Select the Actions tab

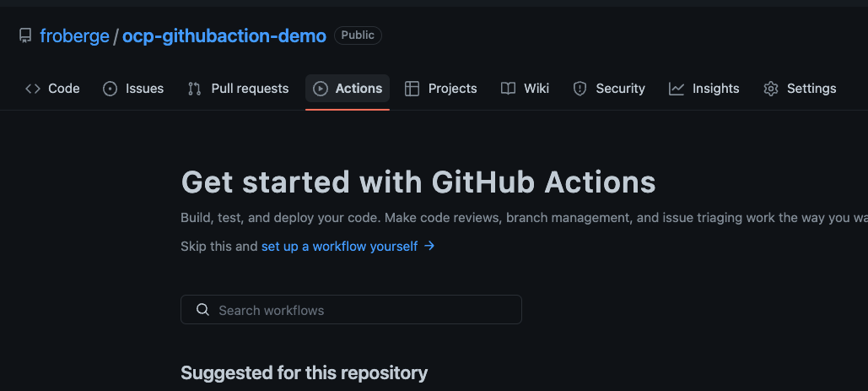point(348,89)
